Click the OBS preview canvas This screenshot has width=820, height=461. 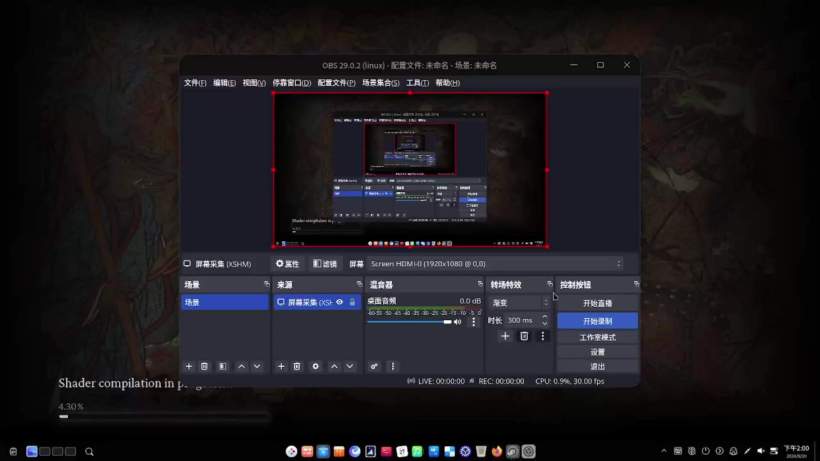coord(410,169)
